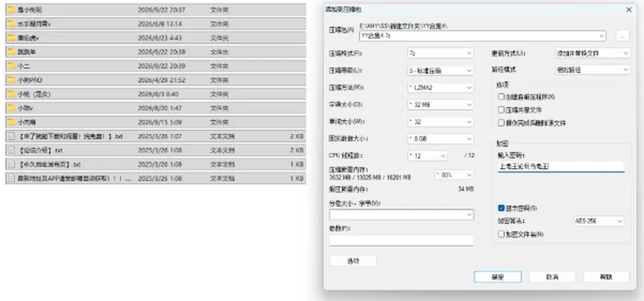Click file icon of 【论坛介绍】.txt
644x301 pixels.
[x=11, y=150]
